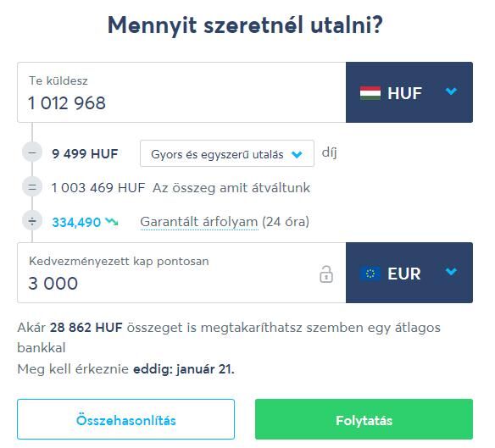Open the EUR currency dropdown
The width and height of the screenshot is (495, 448).
(409, 273)
